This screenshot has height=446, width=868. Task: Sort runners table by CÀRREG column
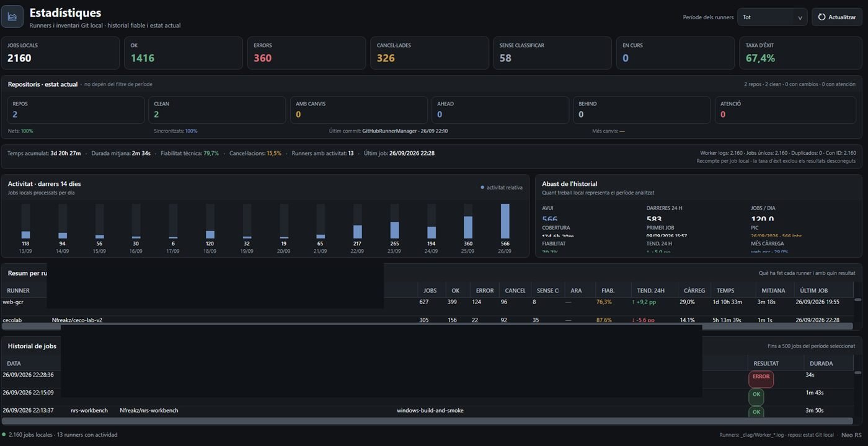(x=694, y=291)
